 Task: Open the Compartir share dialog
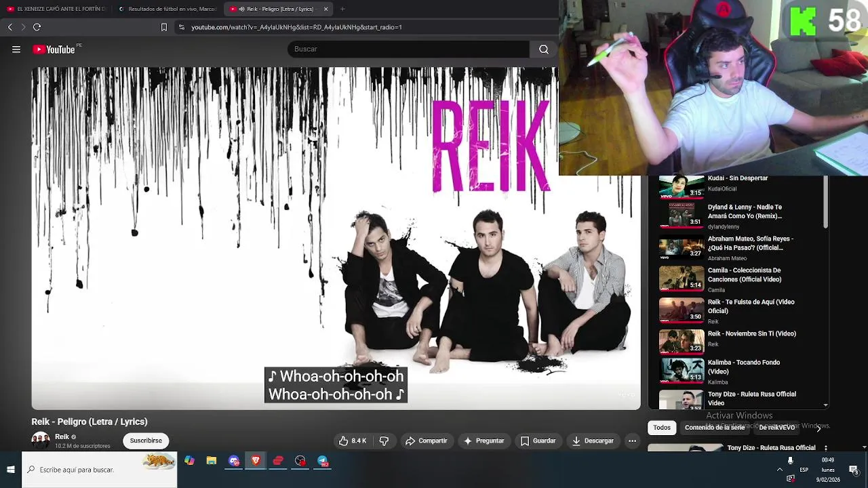pos(427,441)
